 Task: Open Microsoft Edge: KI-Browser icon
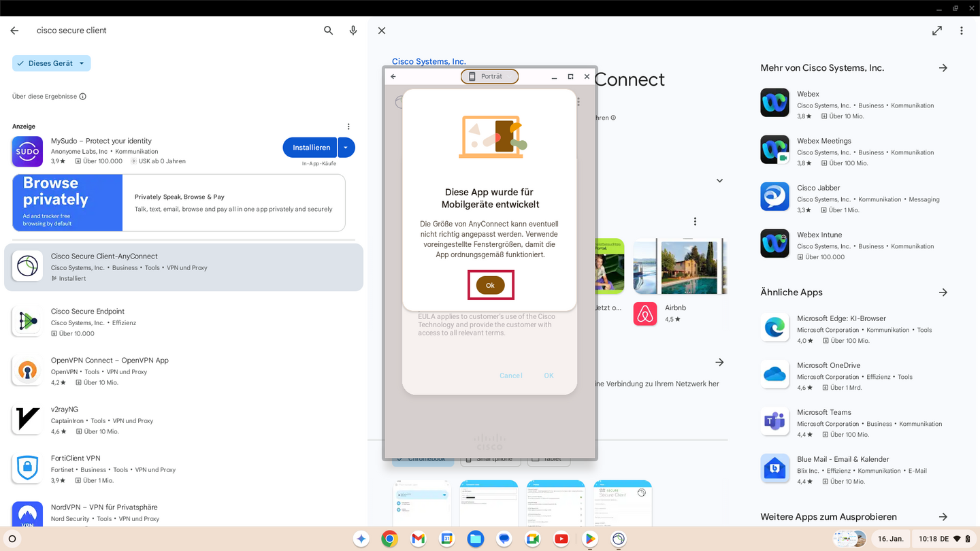774,327
